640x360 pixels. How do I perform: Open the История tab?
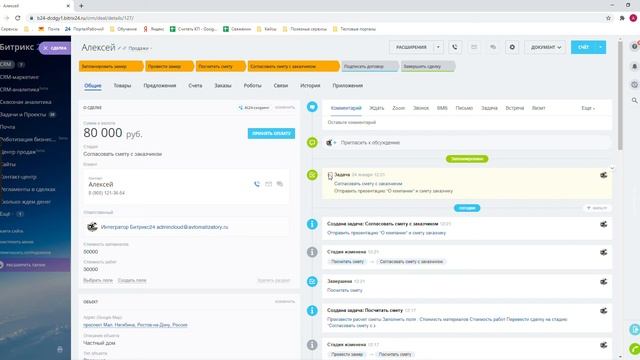tap(310, 86)
